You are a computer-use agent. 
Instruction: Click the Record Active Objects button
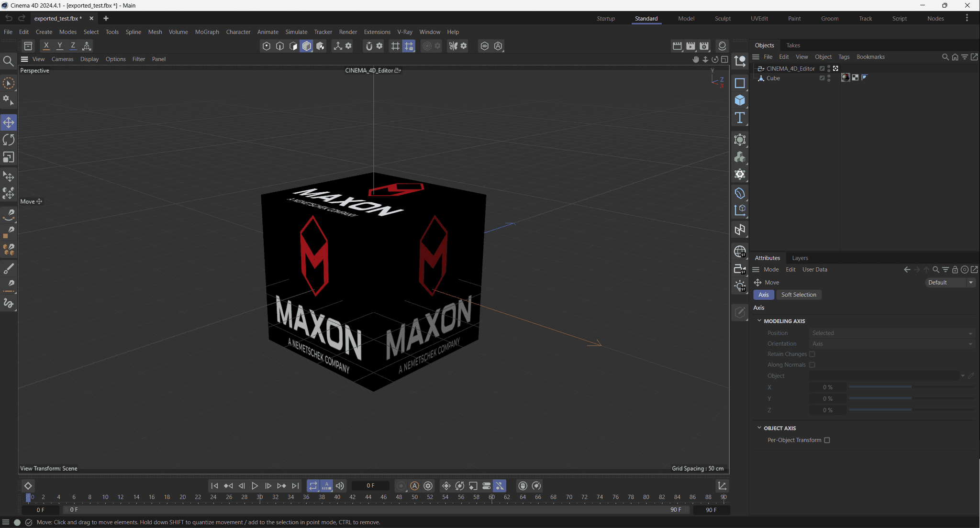[401, 486]
